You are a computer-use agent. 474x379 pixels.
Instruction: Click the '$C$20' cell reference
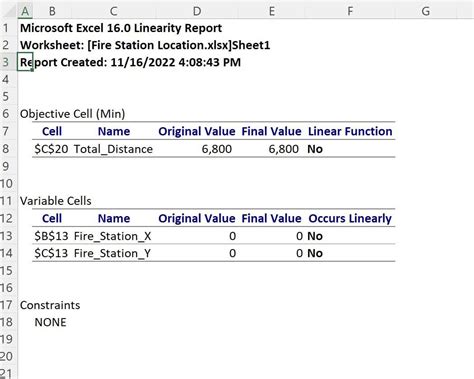(51, 149)
